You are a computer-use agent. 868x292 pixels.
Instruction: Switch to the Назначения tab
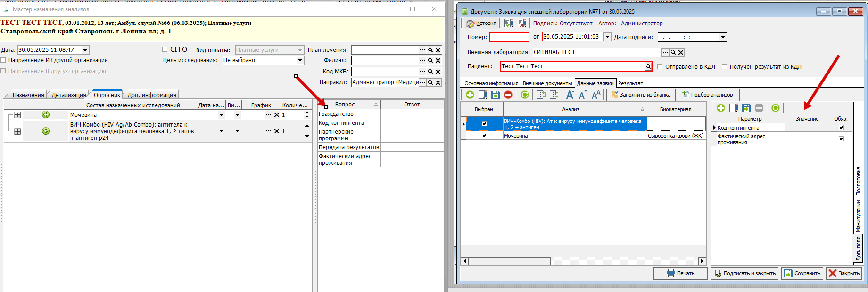click(x=28, y=95)
